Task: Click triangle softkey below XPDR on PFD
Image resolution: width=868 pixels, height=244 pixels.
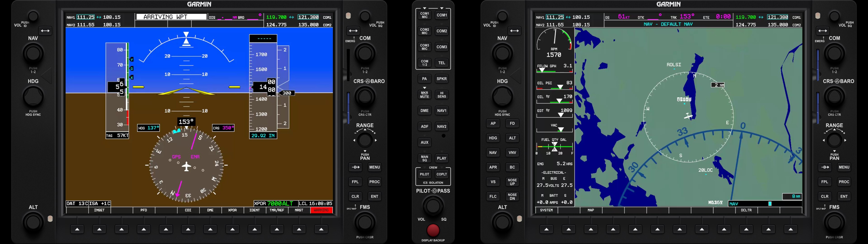Action: pos(233,230)
